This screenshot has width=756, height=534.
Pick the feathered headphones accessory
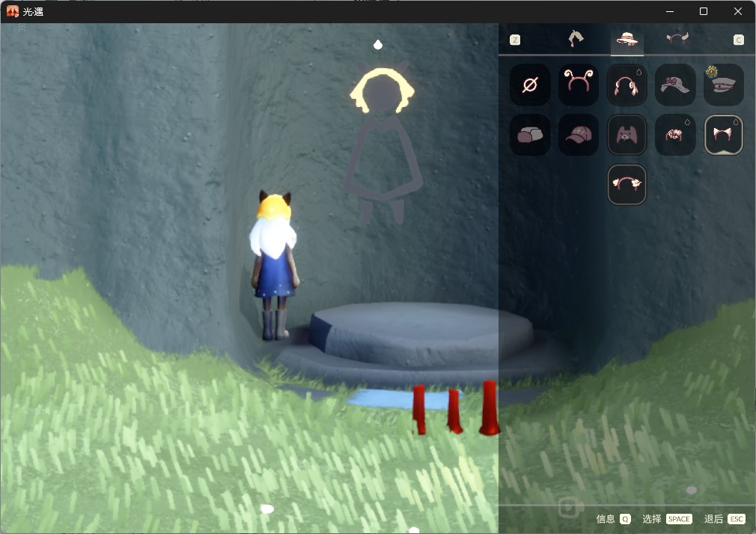pos(627,85)
